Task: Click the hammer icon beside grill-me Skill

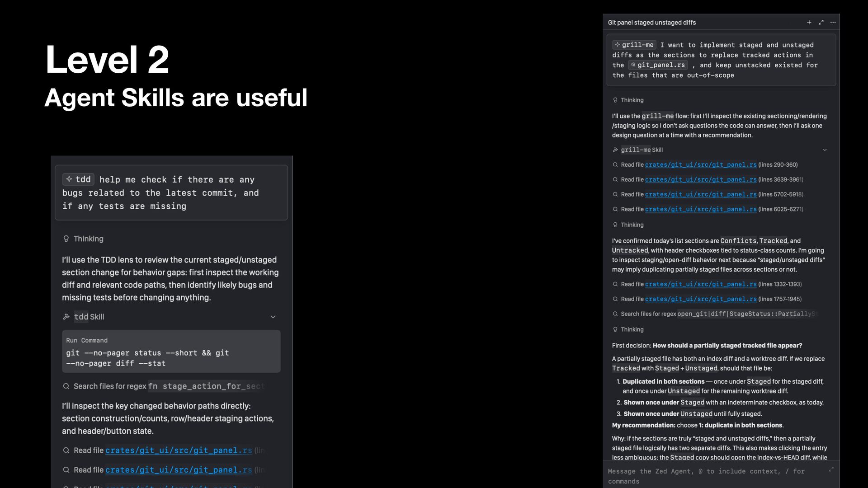Action: pyautogui.click(x=615, y=150)
